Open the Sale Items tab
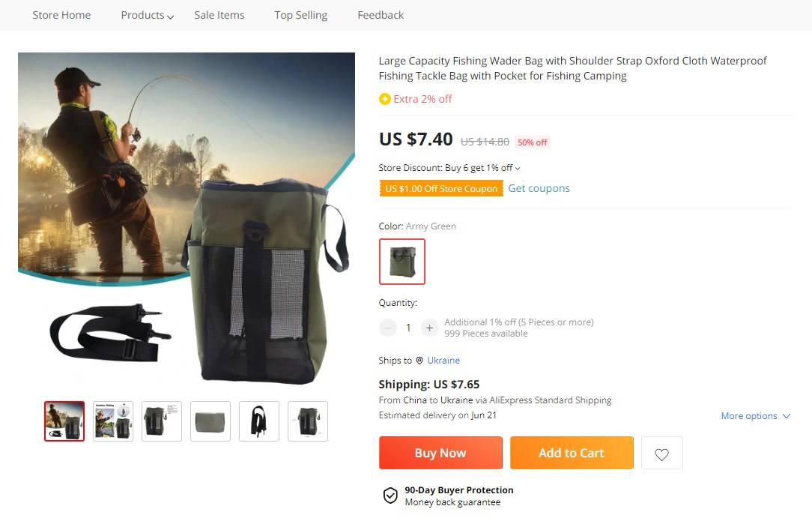The image size is (812, 527). tap(219, 15)
